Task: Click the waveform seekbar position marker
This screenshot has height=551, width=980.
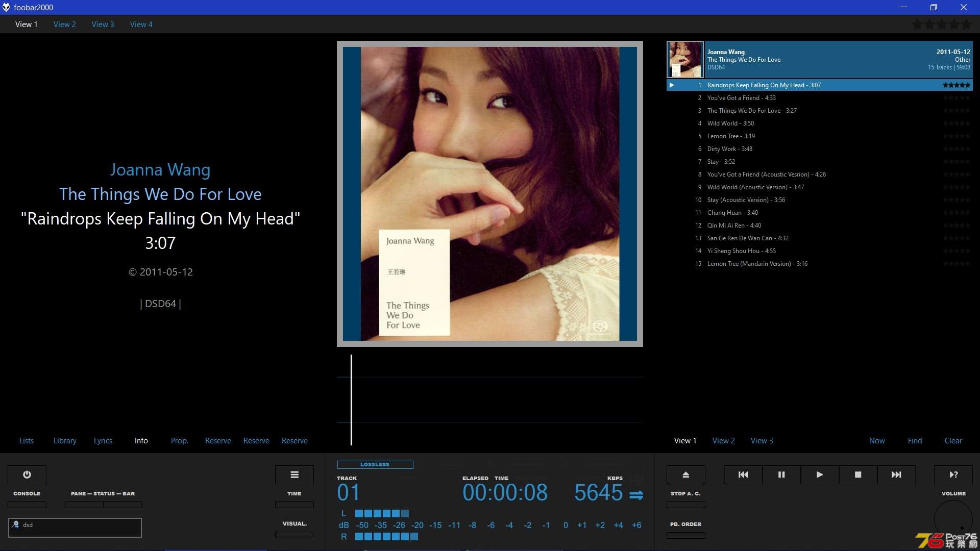Action: pyautogui.click(x=351, y=399)
